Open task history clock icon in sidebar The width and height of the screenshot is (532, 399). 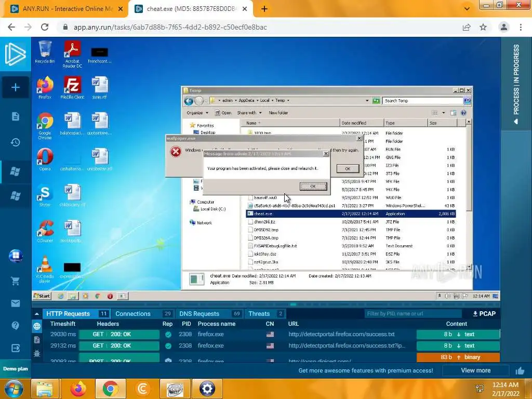pyautogui.click(x=15, y=142)
